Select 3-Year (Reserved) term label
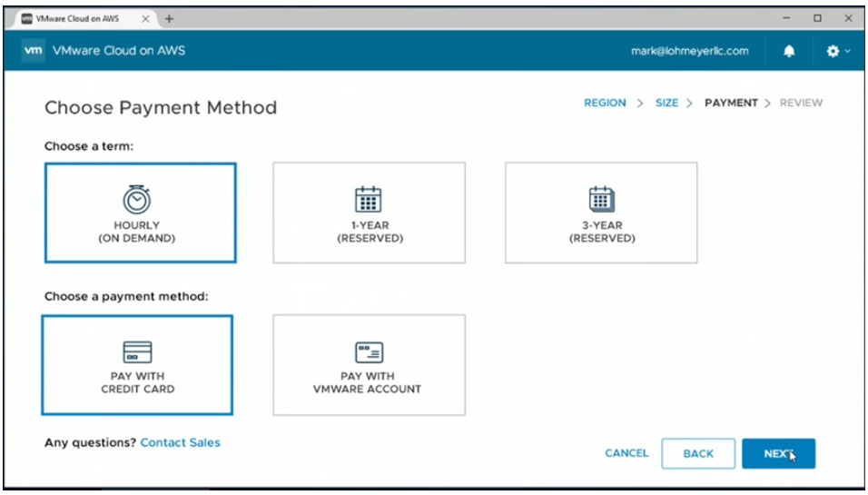This screenshot has width=868, height=495. [602, 232]
